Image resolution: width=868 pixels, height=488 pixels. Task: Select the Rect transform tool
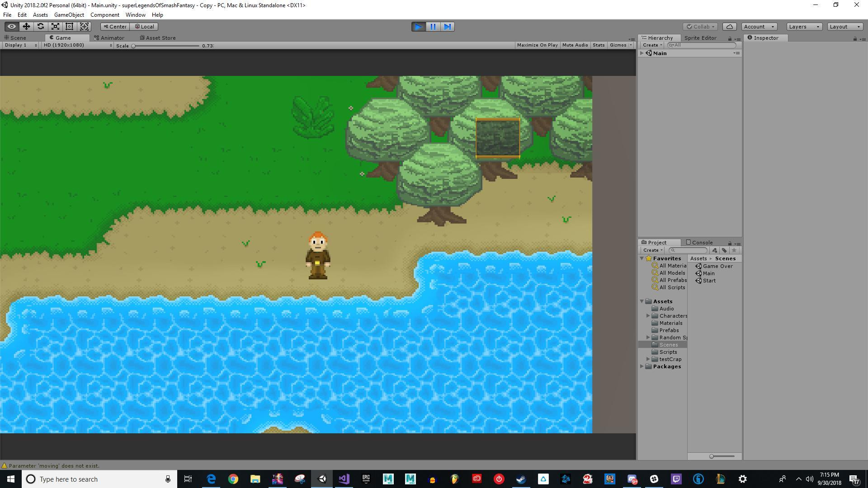(x=70, y=27)
